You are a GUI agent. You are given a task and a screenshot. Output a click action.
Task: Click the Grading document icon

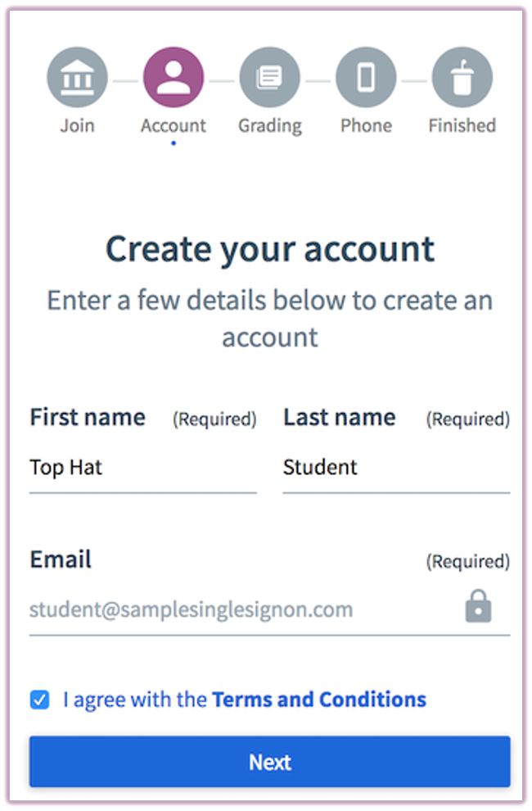[x=270, y=76]
